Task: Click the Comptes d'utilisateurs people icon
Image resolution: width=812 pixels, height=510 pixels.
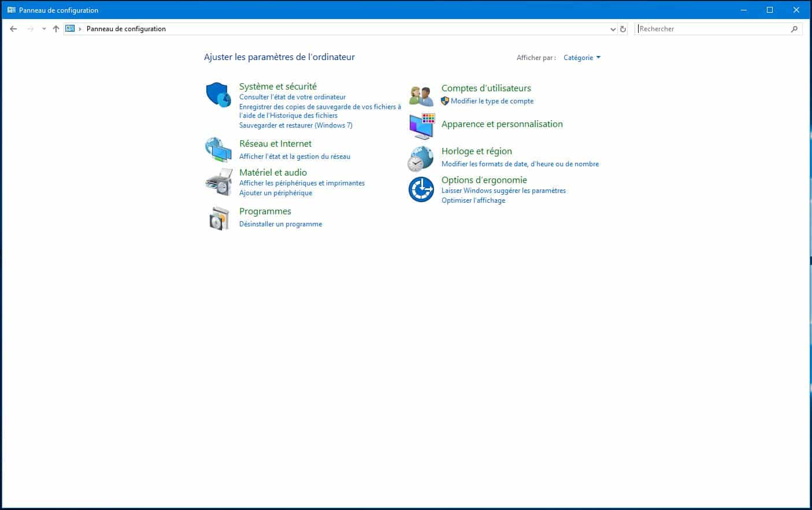Action: point(421,96)
